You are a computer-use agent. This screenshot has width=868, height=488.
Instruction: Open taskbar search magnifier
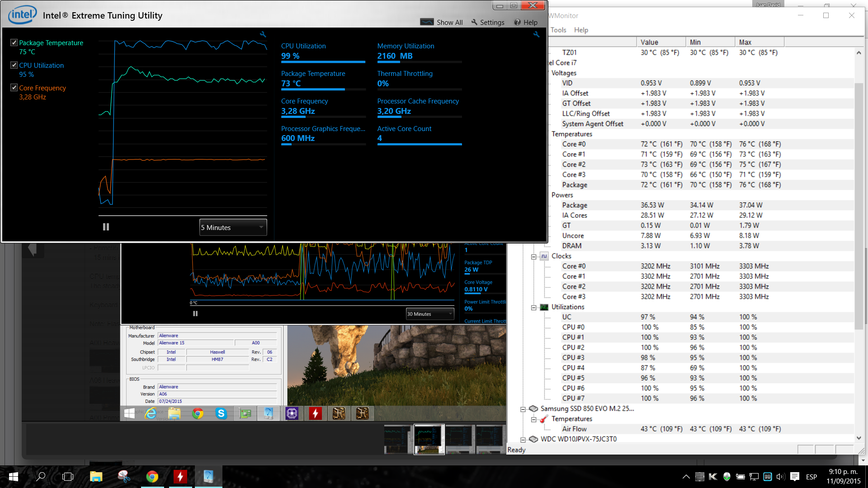[41, 477]
